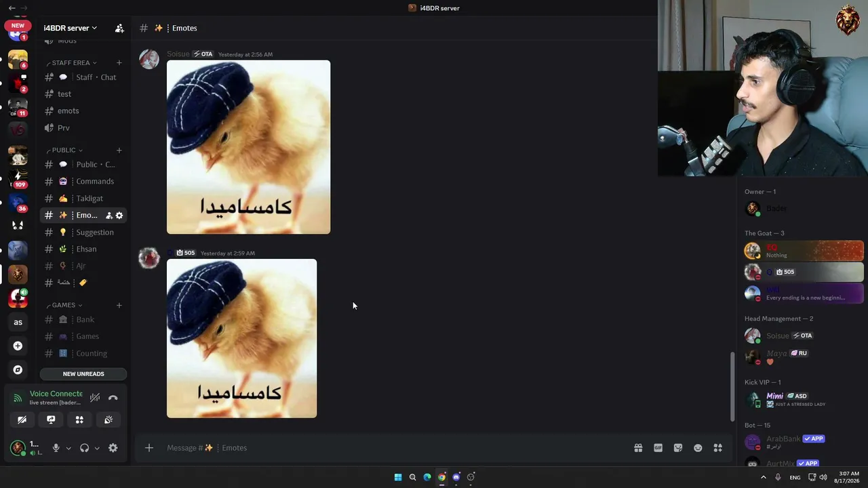Collapse the GAMES category
868x488 pixels.
[64, 305]
